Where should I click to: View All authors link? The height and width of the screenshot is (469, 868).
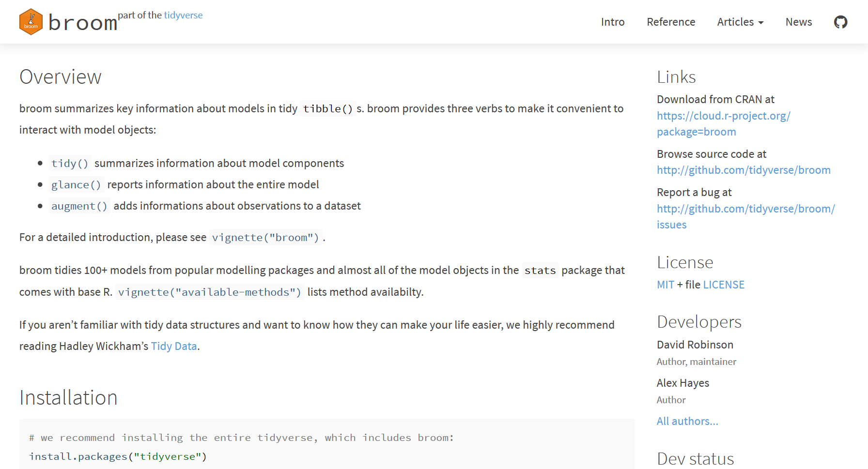(687, 421)
